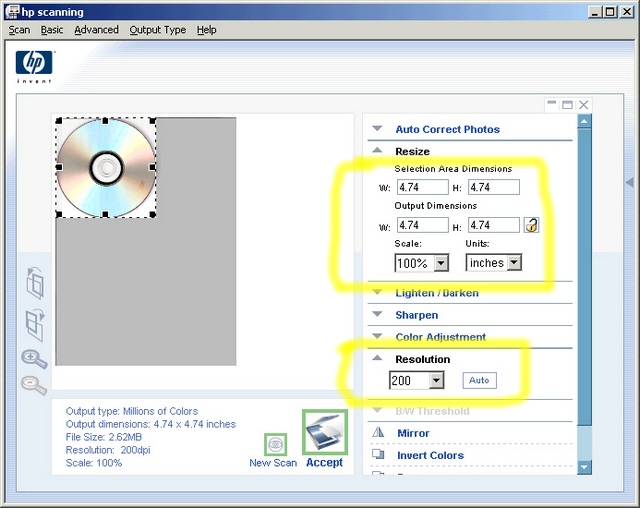Click the Selection Area height field
The width and height of the screenshot is (640, 508).
click(x=494, y=187)
